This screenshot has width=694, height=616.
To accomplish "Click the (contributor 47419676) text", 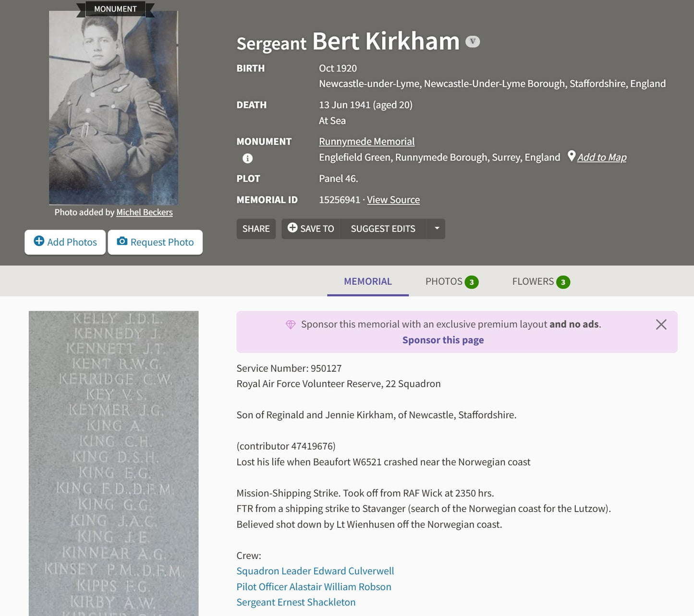I will (x=286, y=446).
